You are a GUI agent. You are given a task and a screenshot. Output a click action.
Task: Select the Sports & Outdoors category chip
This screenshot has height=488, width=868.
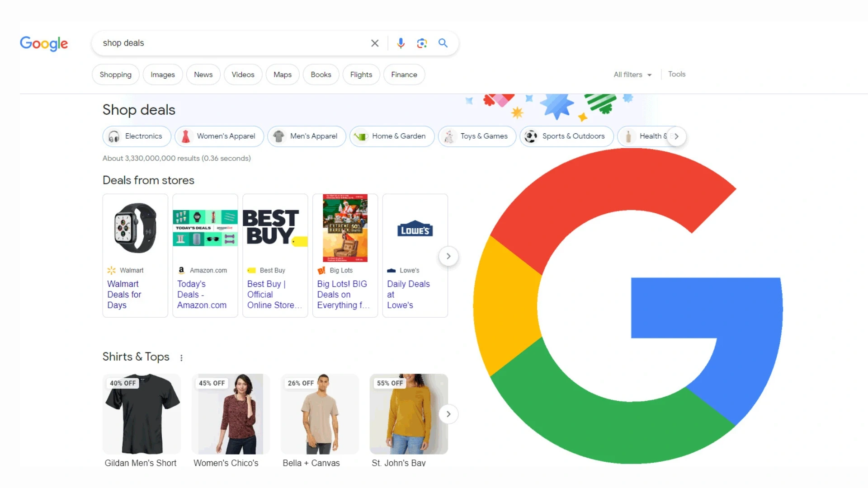[566, 136]
